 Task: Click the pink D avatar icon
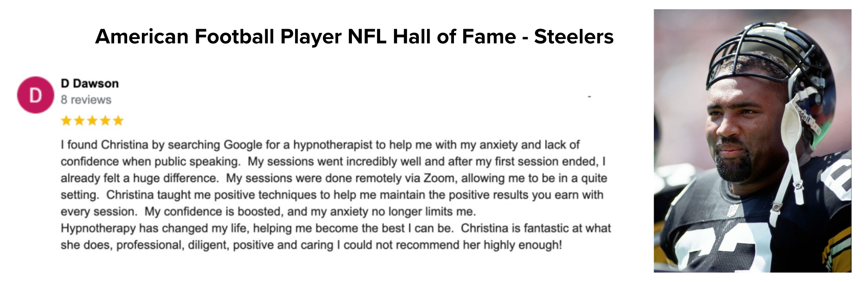(36, 95)
